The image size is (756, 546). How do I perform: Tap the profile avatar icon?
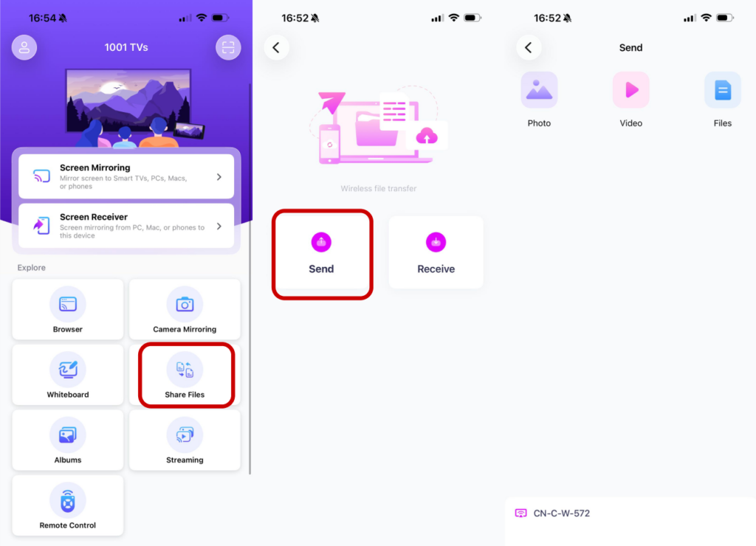tap(24, 47)
